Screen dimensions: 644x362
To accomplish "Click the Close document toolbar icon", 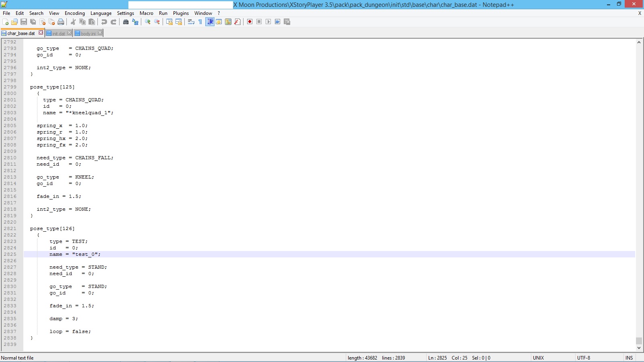I will [42, 22].
